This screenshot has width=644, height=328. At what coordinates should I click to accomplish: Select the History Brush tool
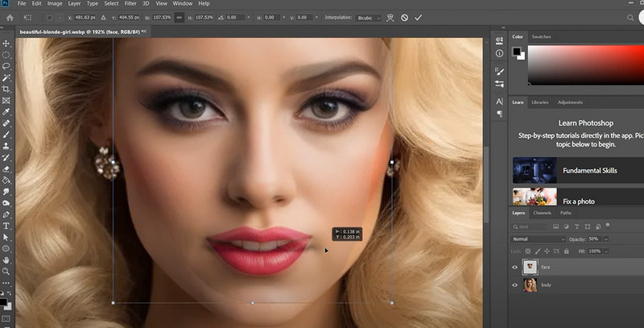coord(6,157)
